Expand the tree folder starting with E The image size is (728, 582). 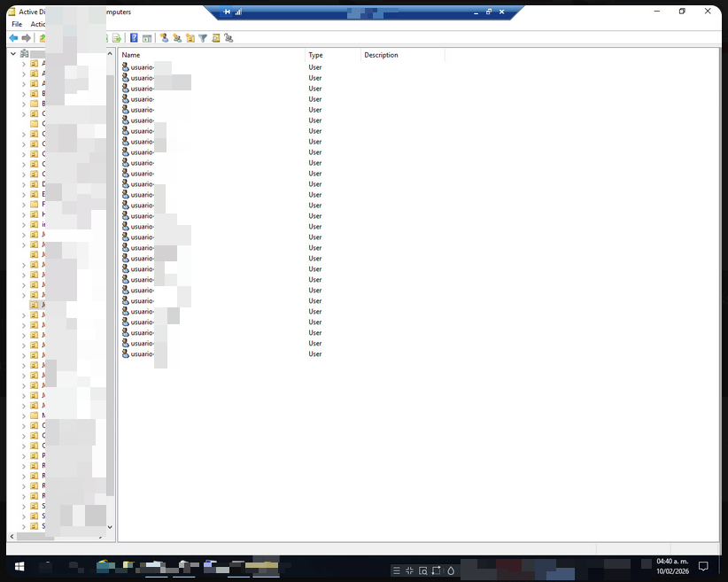[x=24, y=195]
